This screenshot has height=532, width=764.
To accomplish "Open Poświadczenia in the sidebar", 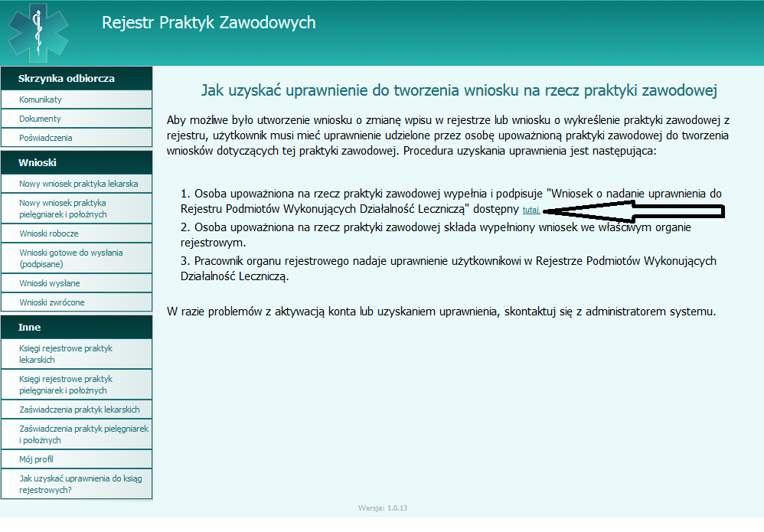I will pyautogui.click(x=77, y=138).
